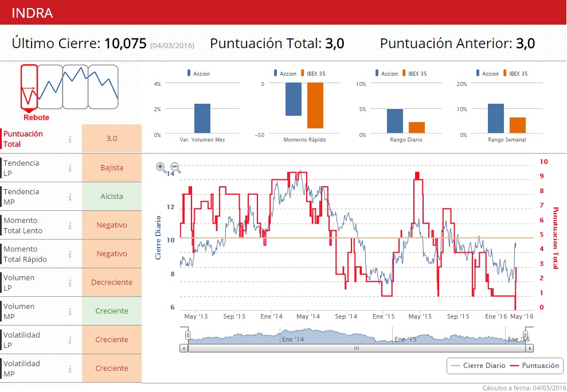The width and height of the screenshot is (567, 392).
Task: Open info icon for Tendencia MP
Action: (70, 197)
